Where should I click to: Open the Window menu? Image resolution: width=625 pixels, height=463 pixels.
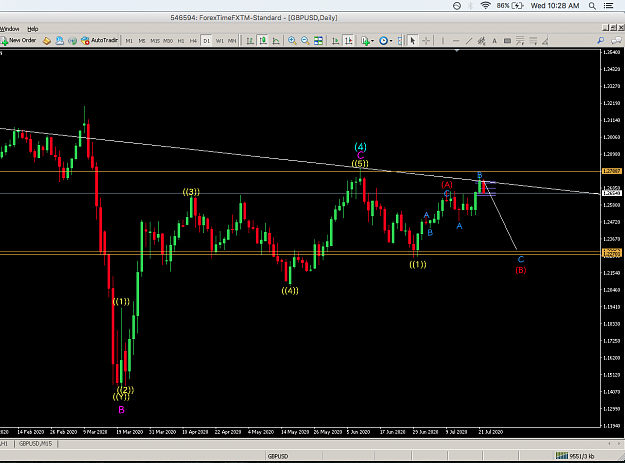pyautogui.click(x=10, y=29)
